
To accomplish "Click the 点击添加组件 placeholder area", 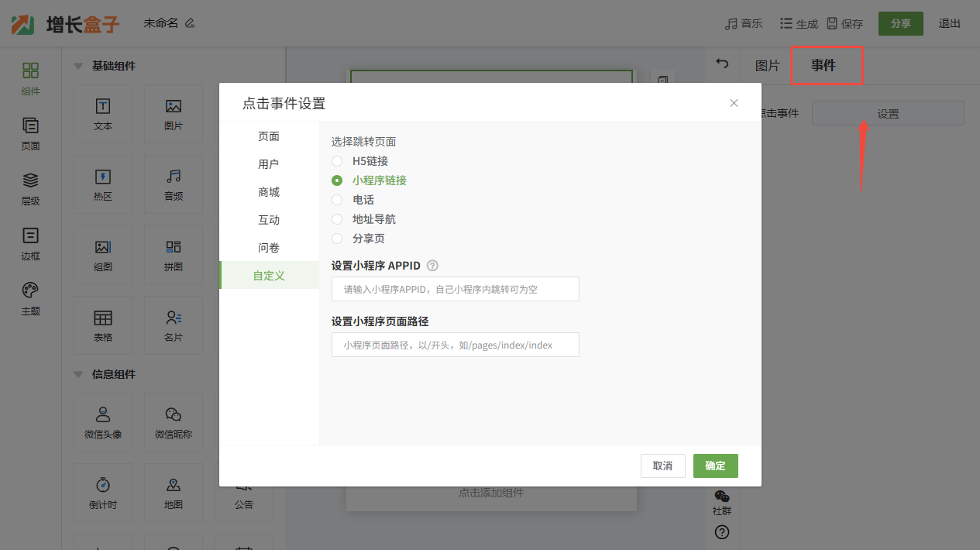I will click(x=491, y=493).
